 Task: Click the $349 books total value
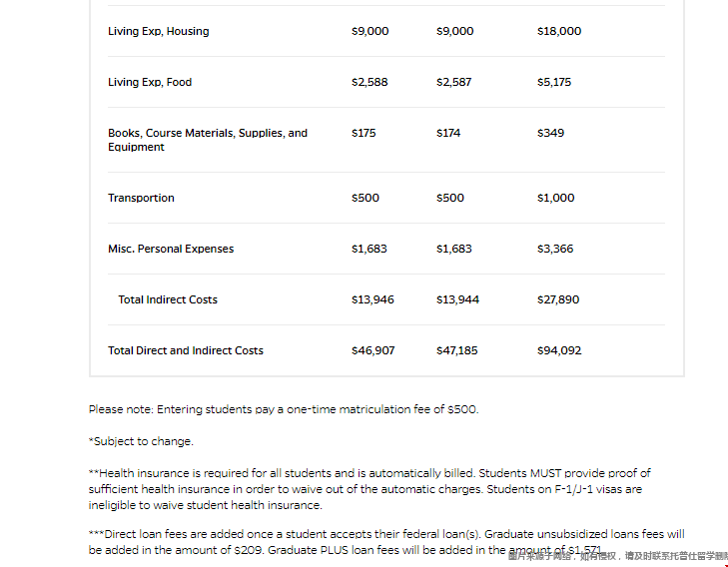coord(550,133)
